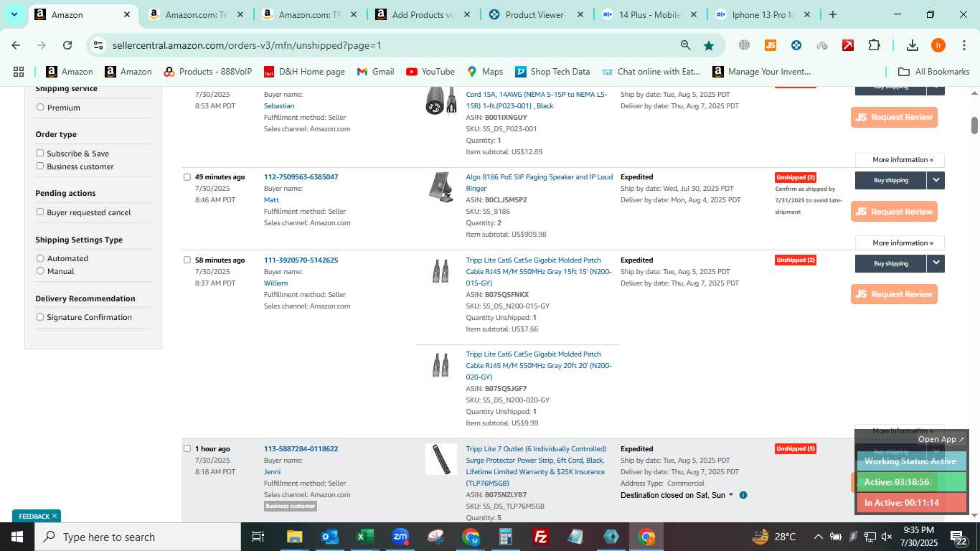Check Buyer requested cancel filter
980x551 pixels.
pyautogui.click(x=40, y=212)
